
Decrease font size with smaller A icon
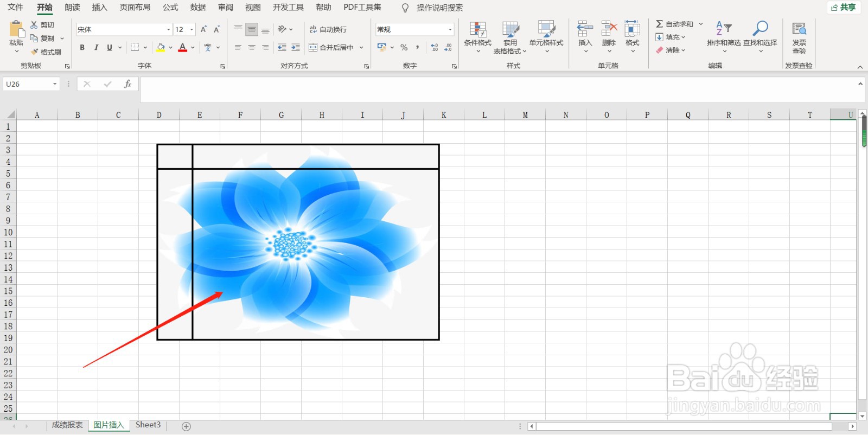click(x=217, y=29)
